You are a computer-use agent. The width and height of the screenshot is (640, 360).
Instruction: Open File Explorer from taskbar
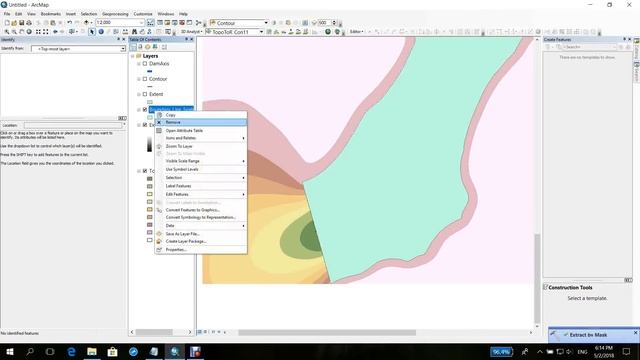click(x=92, y=351)
